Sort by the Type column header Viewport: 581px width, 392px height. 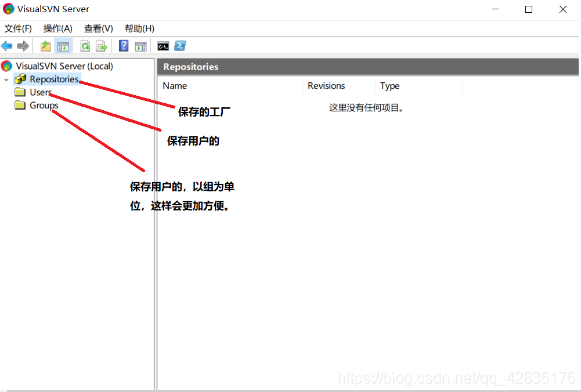point(419,86)
